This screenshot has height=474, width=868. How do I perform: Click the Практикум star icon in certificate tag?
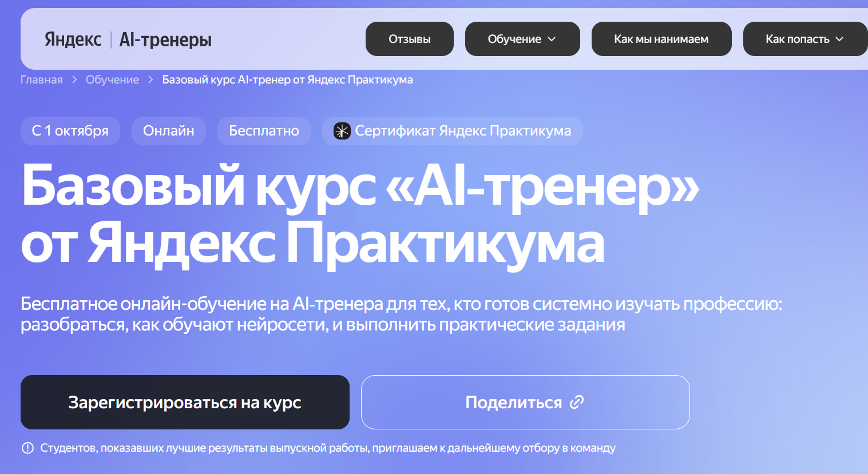click(342, 131)
